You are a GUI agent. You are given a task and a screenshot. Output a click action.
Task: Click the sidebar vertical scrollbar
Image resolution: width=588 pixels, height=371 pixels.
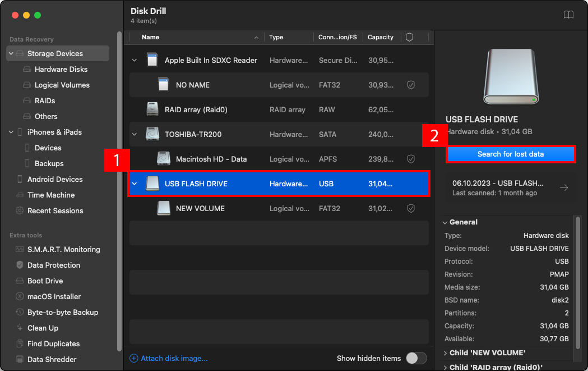point(119,191)
